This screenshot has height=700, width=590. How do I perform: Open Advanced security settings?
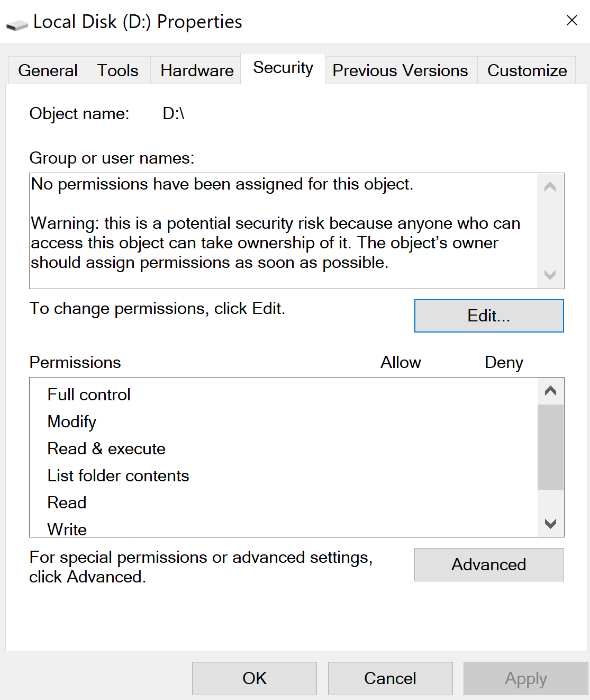point(488,564)
